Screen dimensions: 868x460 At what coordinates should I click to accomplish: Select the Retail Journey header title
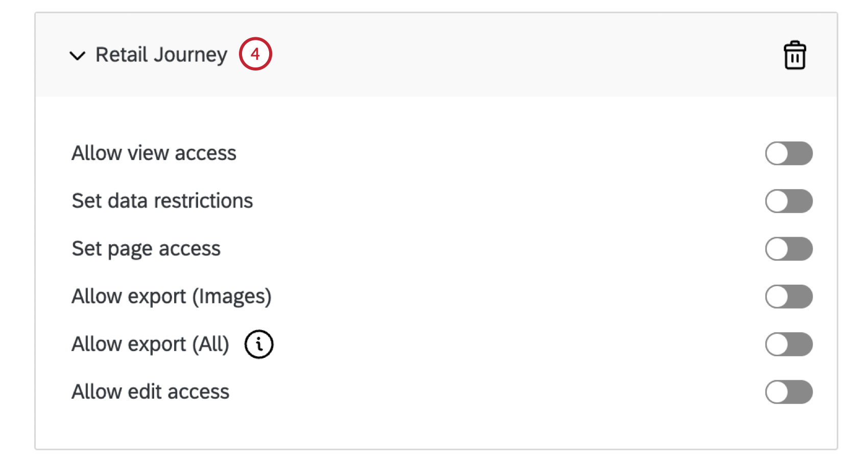pyautogui.click(x=160, y=54)
